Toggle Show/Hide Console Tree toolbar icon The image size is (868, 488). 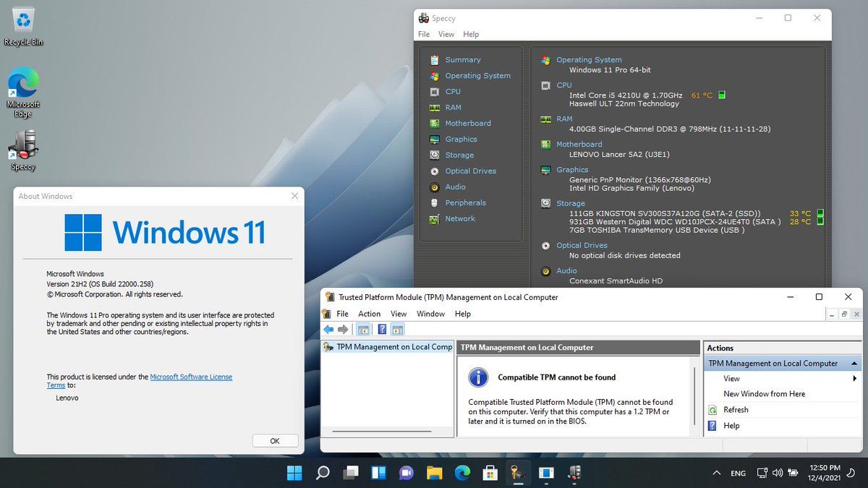click(x=363, y=330)
